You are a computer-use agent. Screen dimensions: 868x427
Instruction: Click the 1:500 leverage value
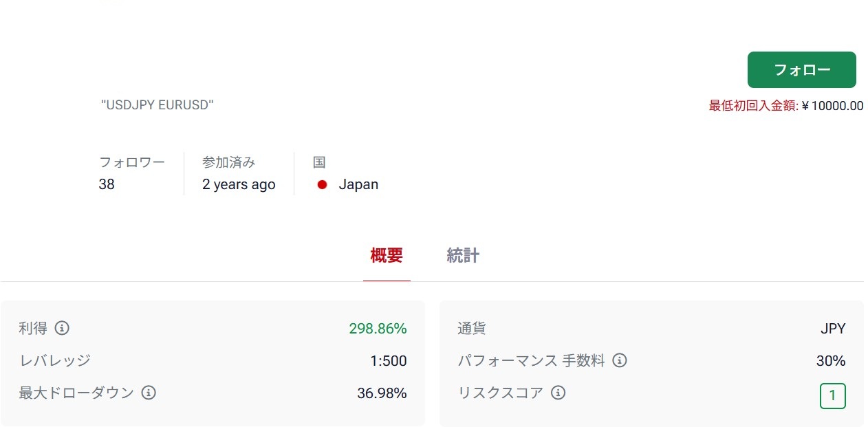click(x=388, y=361)
